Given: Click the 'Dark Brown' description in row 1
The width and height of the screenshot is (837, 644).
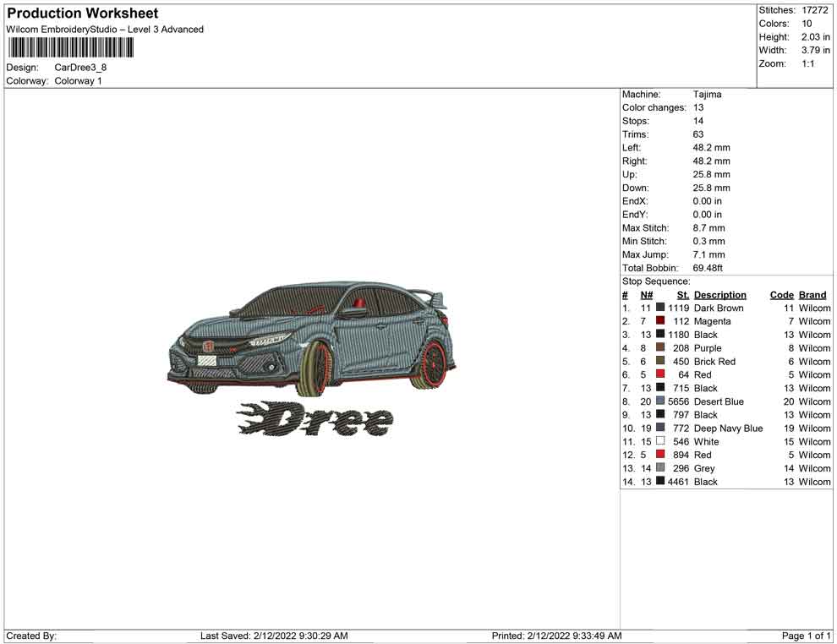Looking at the screenshot, I should click(719, 308).
